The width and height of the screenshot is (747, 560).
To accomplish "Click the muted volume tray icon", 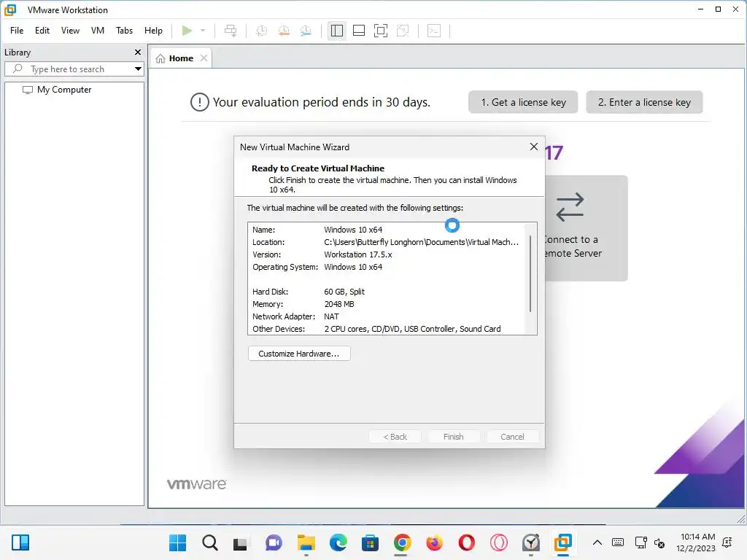I will [659, 542].
